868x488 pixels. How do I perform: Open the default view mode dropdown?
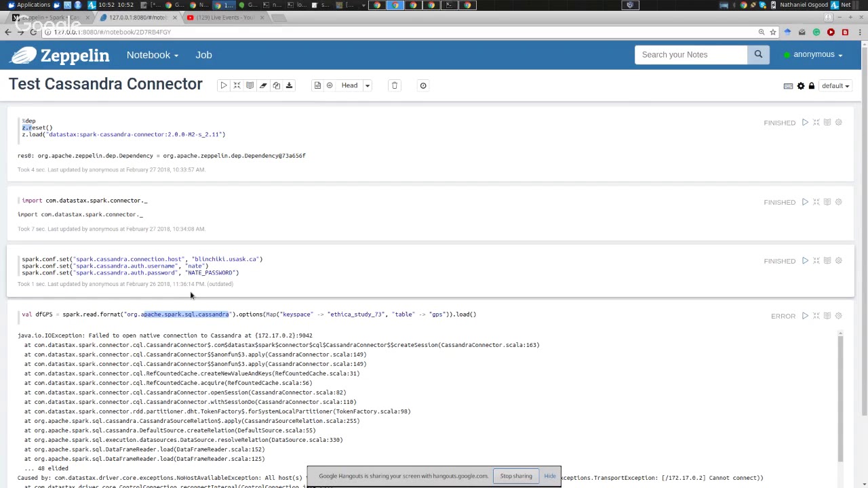click(835, 86)
